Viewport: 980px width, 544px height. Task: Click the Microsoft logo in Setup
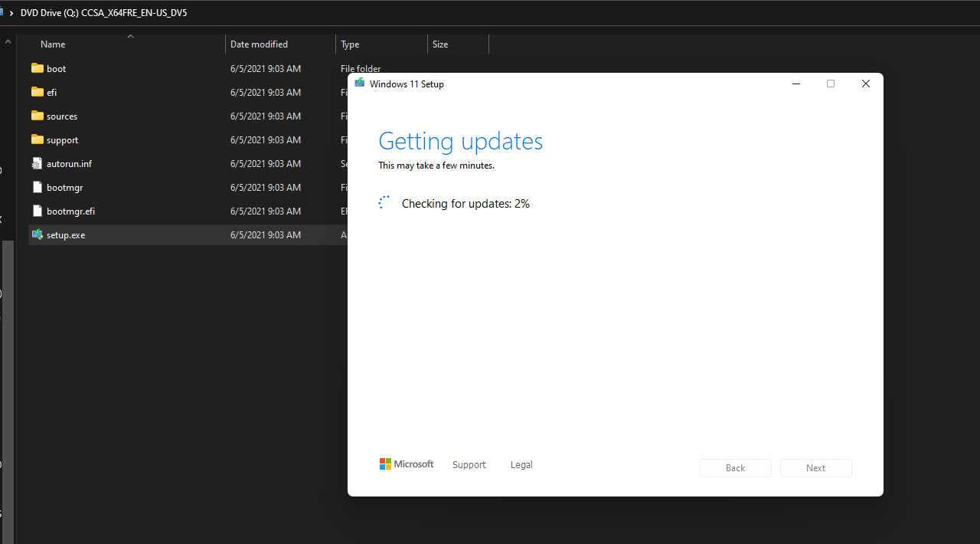point(407,464)
